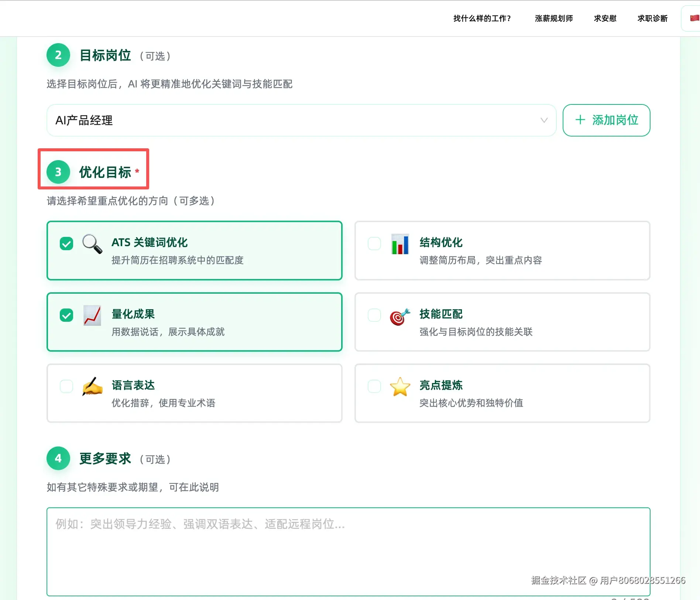Click the 结构优化 title text

[x=441, y=242]
